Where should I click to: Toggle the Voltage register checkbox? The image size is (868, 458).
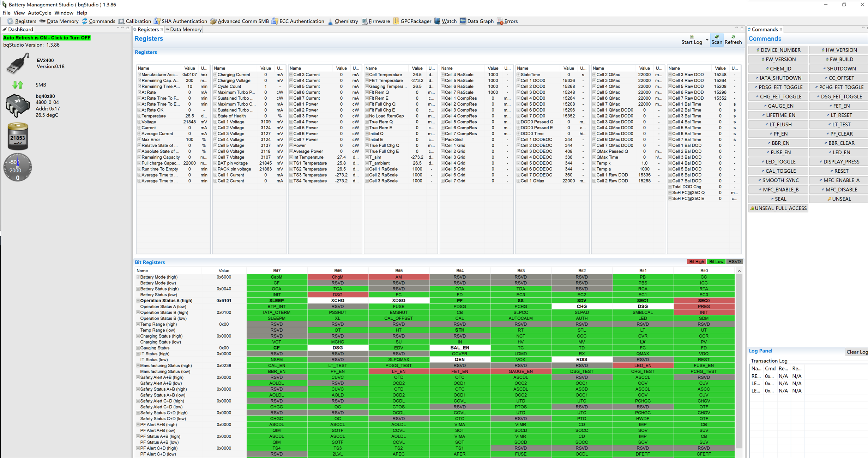click(x=139, y=122)
